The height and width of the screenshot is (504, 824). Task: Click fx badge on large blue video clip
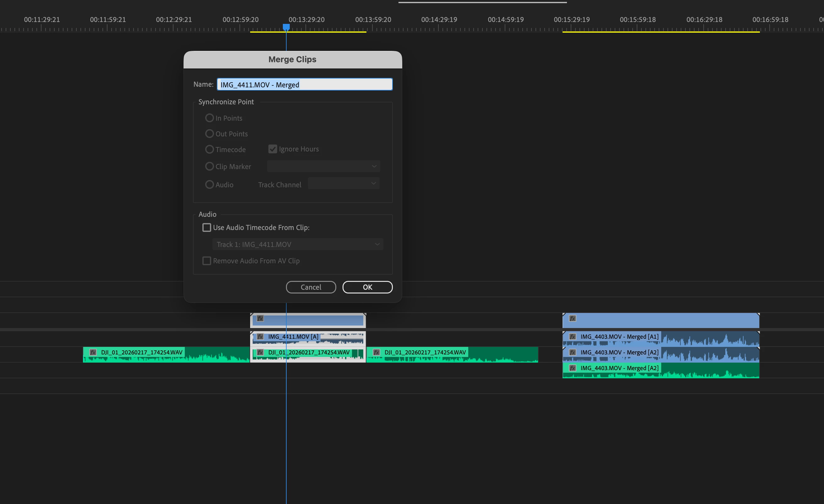(573, 318)
